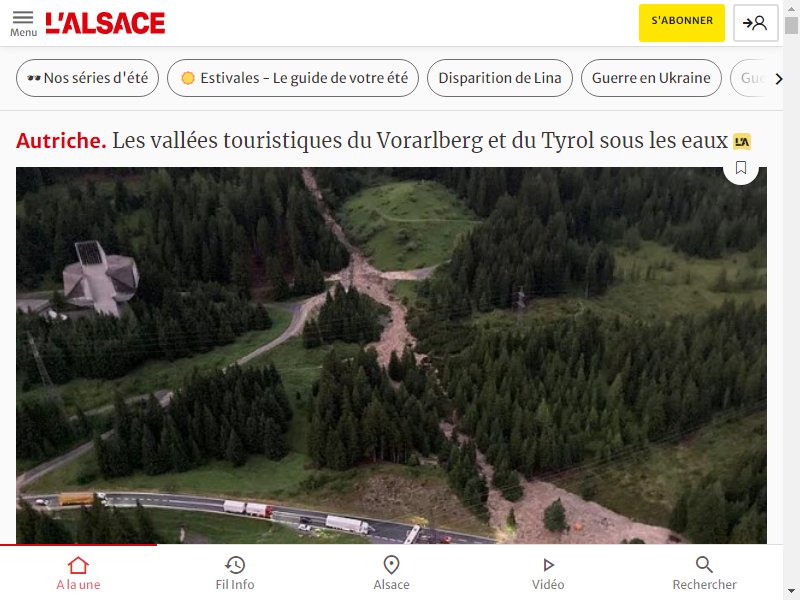Go to the A la une home icon
Screen dimensions: 800x600
point(78,565)
